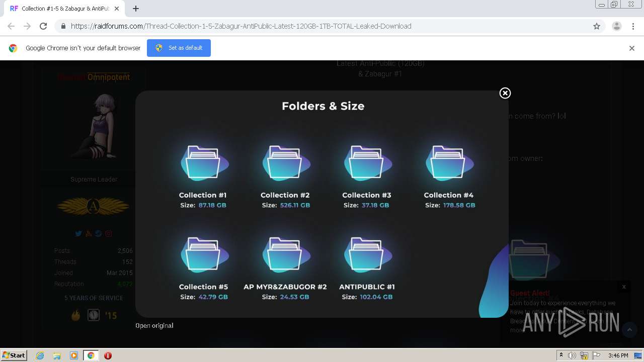644x362 pixels.
Task: Open the Chrome profile avatar menu
Action: tap(617, 26)
